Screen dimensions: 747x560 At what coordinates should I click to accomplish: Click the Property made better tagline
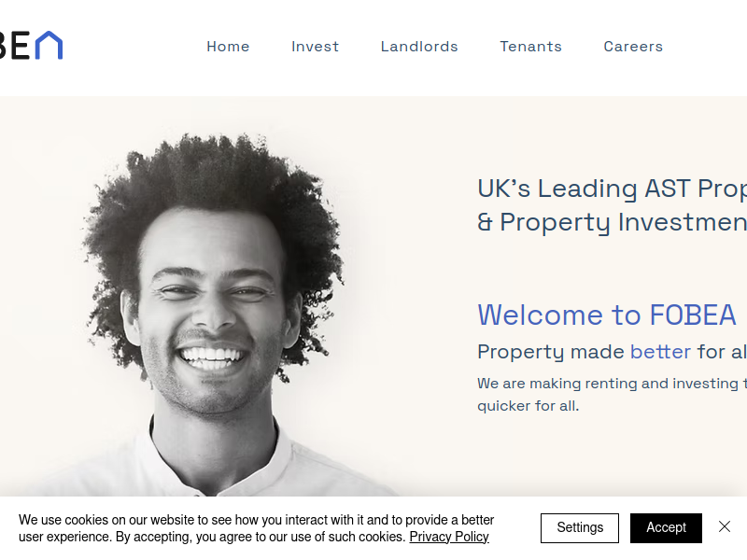[613, 352]
